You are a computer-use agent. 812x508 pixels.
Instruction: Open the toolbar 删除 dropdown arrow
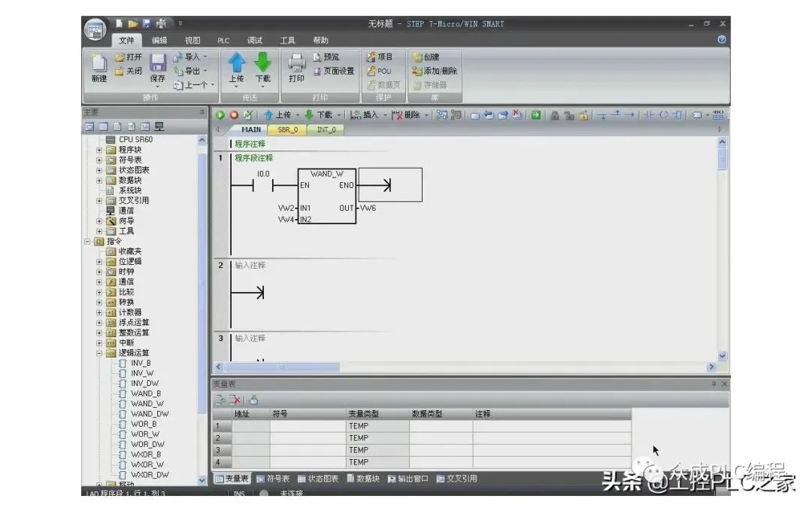tap(426, 115)
